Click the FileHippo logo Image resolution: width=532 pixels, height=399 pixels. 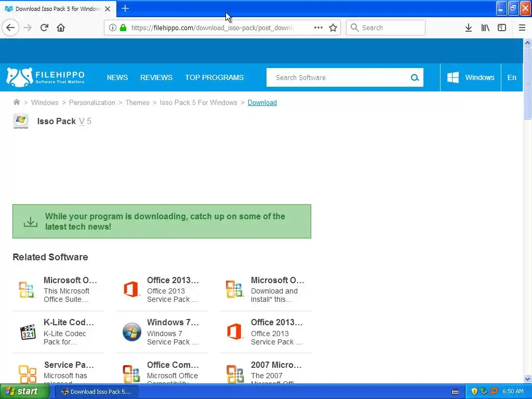45,77
